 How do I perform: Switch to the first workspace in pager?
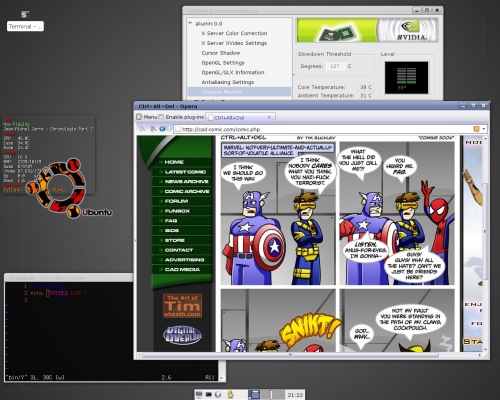pyautogui.click(x=254, y=395)
